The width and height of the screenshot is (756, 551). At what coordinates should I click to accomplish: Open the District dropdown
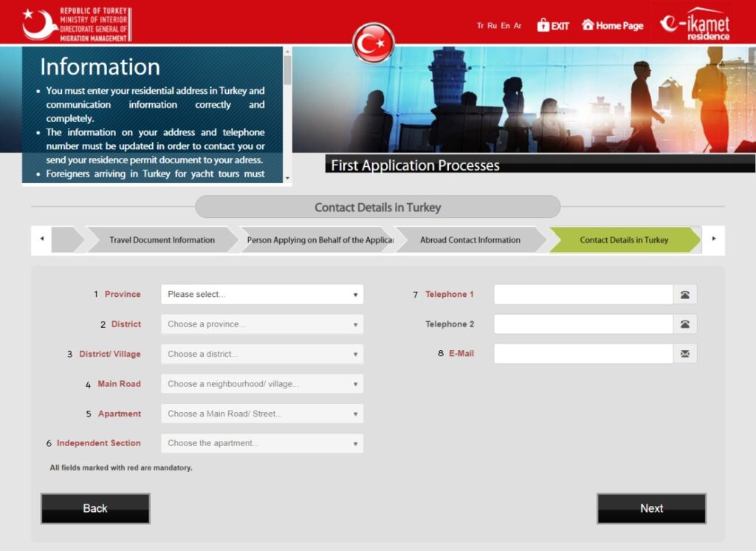262,324
